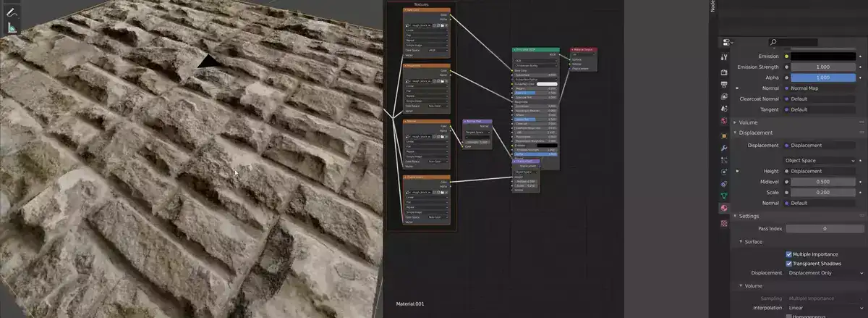Open the Object properties tab
Image resolution: width=868 pixels, height=318 pixels.
tap(724, 135)
